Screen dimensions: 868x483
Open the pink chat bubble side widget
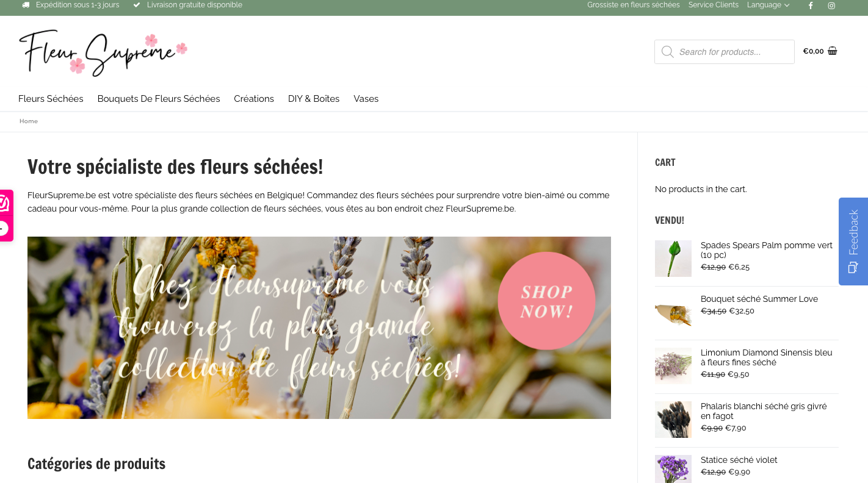5,229
